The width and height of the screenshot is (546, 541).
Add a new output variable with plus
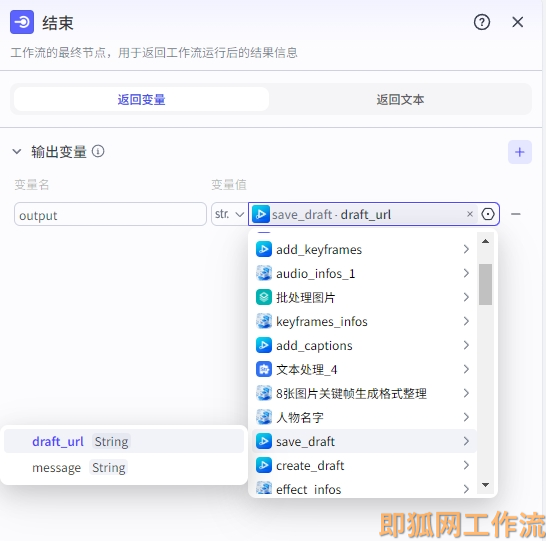(x=520, y=152)
